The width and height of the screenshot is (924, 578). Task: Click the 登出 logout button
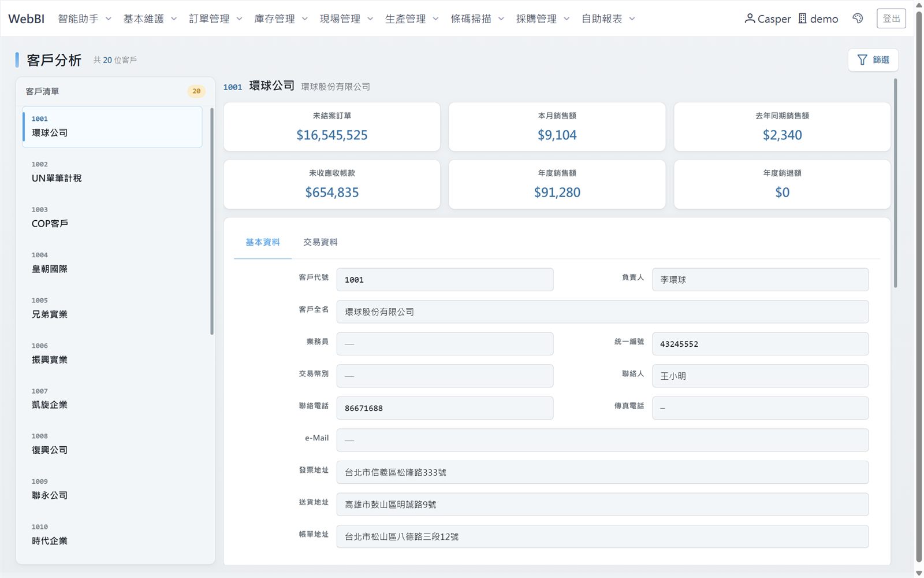tap(891, 18)
